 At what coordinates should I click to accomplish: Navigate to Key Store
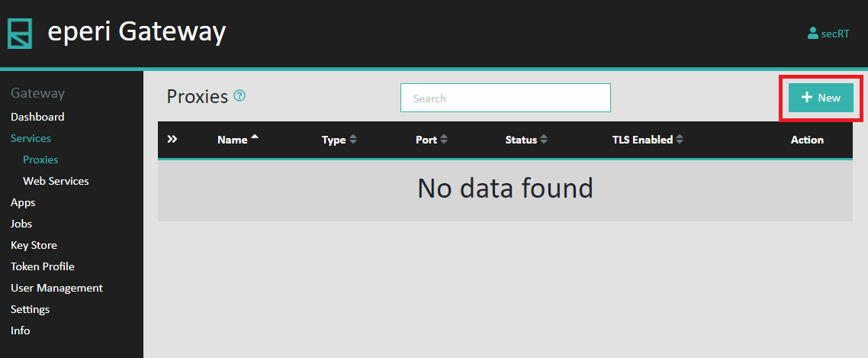(34, 245)
